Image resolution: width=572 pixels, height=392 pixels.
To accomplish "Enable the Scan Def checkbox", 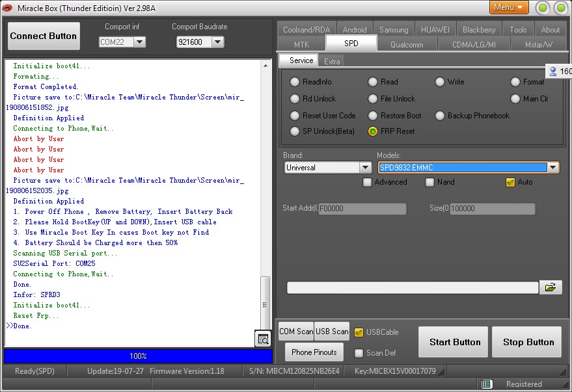I will point(359,353).
